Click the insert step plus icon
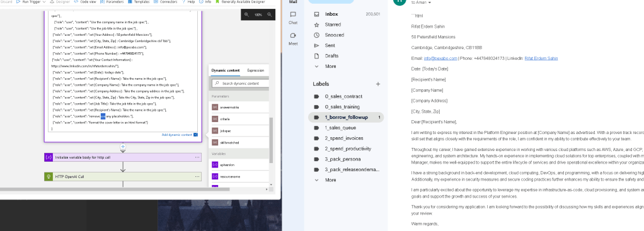This screenshot has width=644, height=231. 122,146
